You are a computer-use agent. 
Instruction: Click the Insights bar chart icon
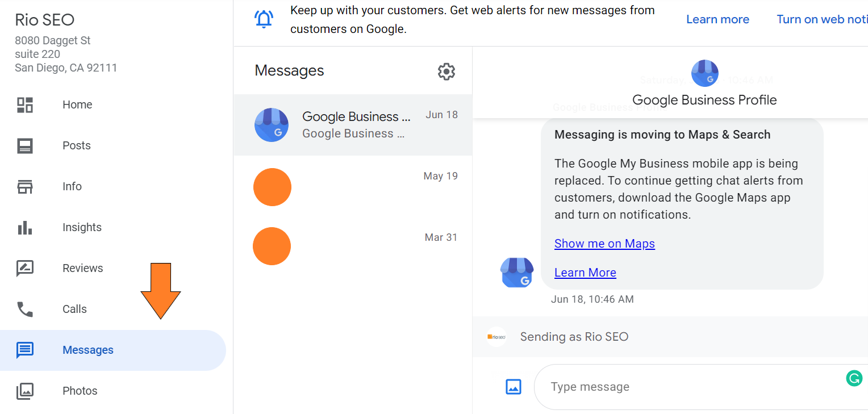pyautogui.click(x=25, y=227)
